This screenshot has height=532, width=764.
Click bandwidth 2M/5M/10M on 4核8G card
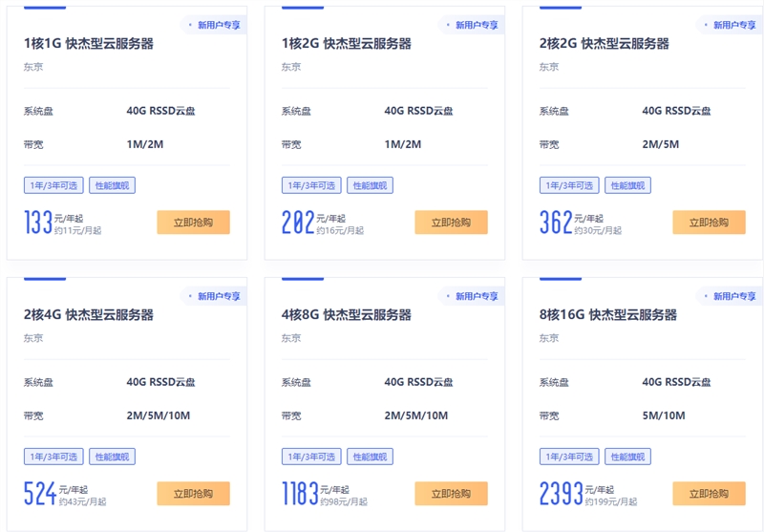tap(416, 415)
